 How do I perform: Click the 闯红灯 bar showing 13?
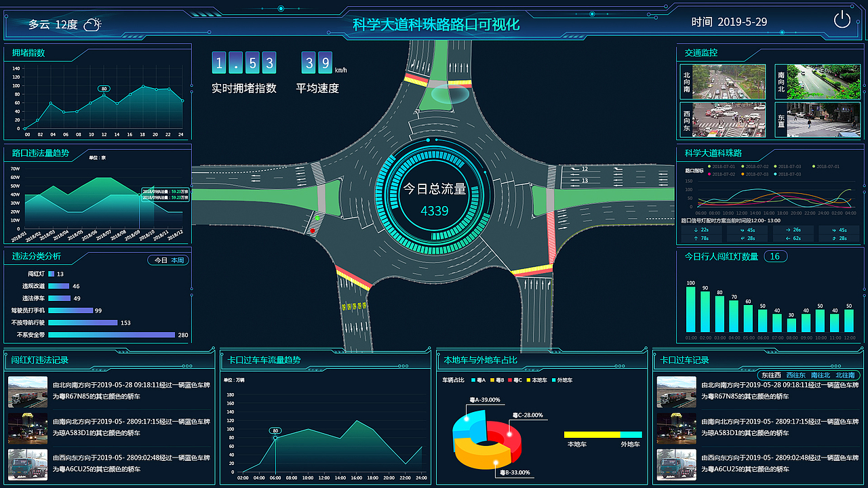(x=51, y=274)
